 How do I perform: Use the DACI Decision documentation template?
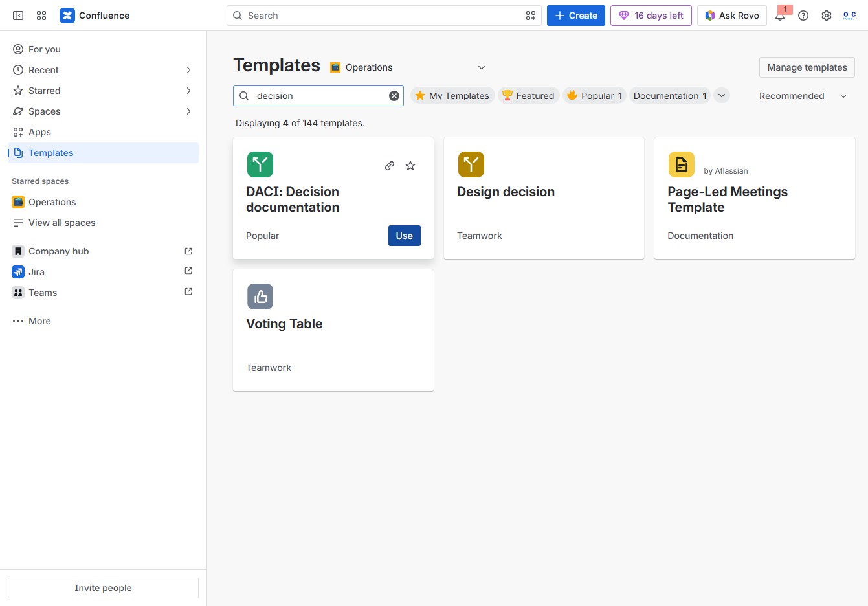pyautogui.click(x=405, y=236)
